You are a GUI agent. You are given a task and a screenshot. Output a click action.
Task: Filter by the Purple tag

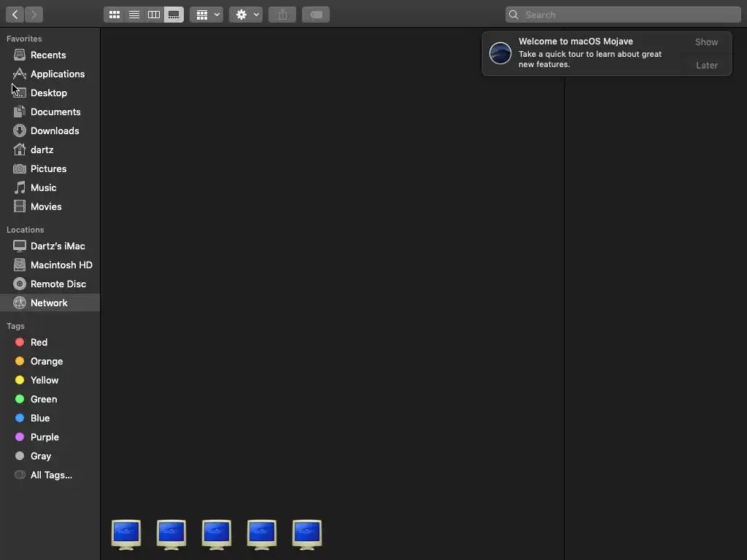[x=50, y=437]
